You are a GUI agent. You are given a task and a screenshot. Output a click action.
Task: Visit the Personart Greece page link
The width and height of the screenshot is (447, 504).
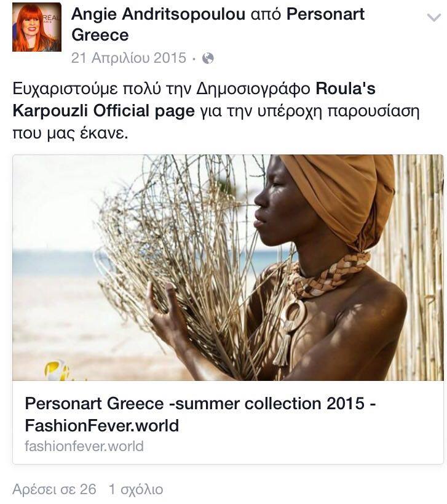coord(218,25)
